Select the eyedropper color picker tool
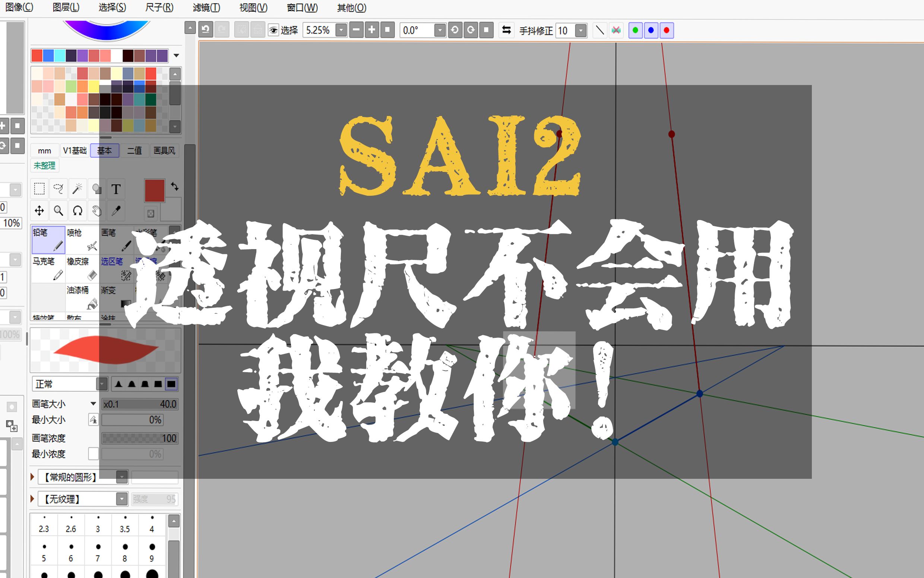Image resolution: width=924 pixels, height=578 pixels. click(x=116, y=211)
